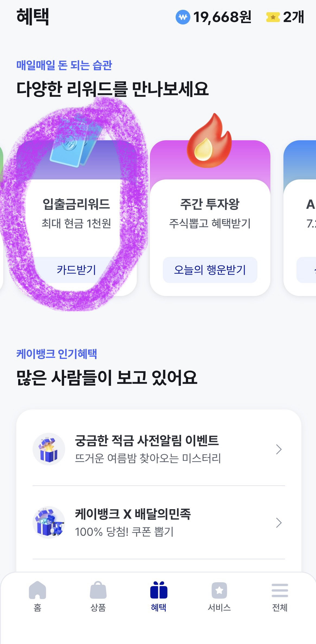Tap the gift box icon for 궁금한 적금
This screenshot has height=644, width=316.
click(49, 449)
